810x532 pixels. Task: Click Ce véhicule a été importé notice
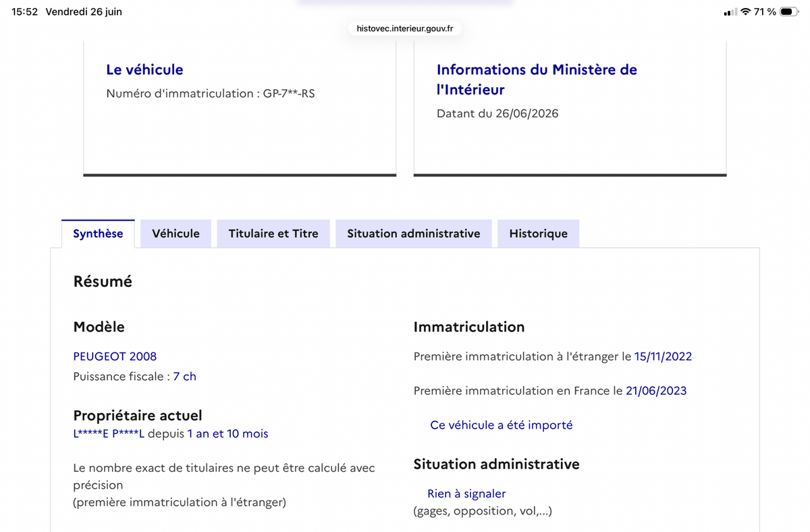point(502,425)
